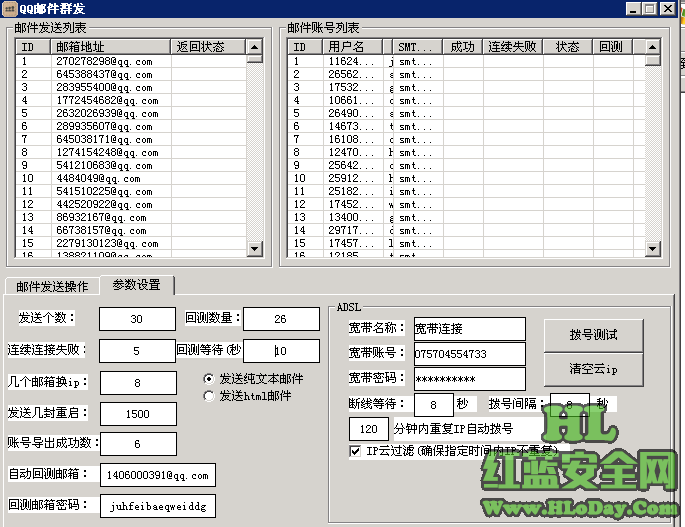This screenshot has width=685, height=527.
Task: Click the 回测等待(秒) input field
Action: (x=281, y=351)
